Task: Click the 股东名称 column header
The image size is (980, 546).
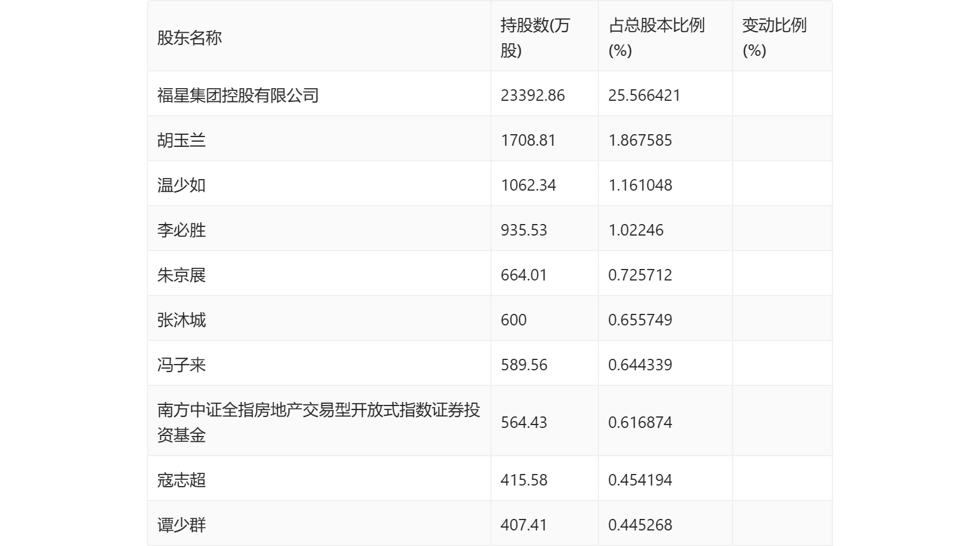Action: tap(190, 38)
